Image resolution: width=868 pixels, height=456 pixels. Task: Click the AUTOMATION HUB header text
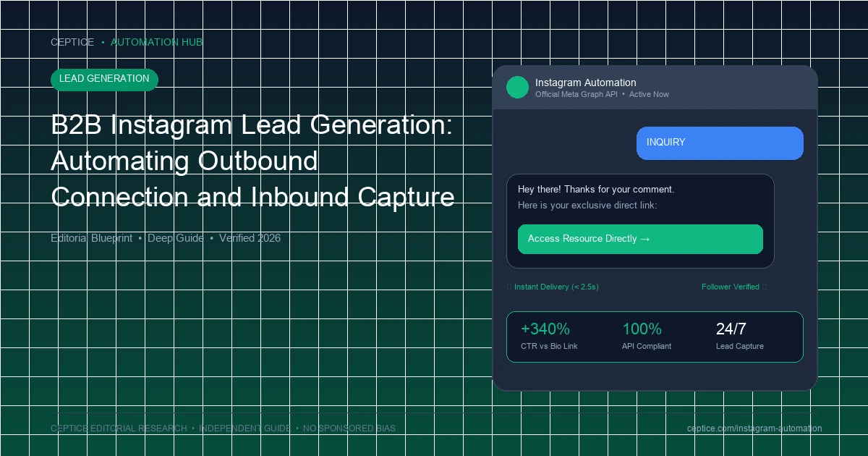tap(156, 42)
